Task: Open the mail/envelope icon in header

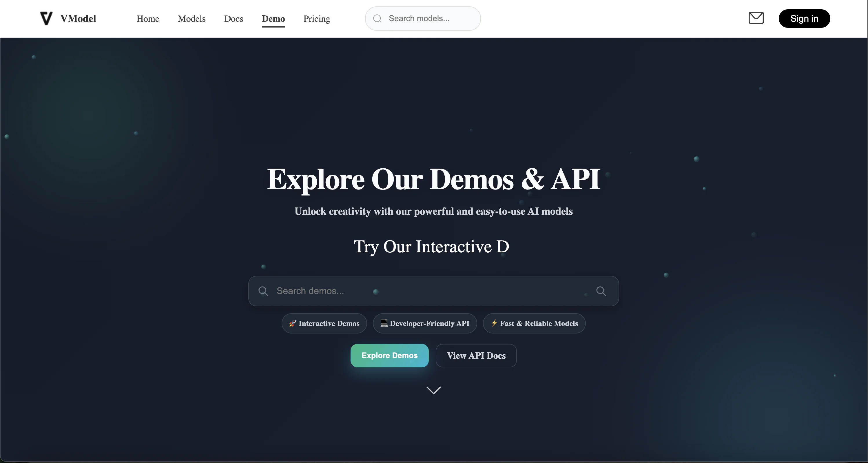Action: [x=756, y=18]
